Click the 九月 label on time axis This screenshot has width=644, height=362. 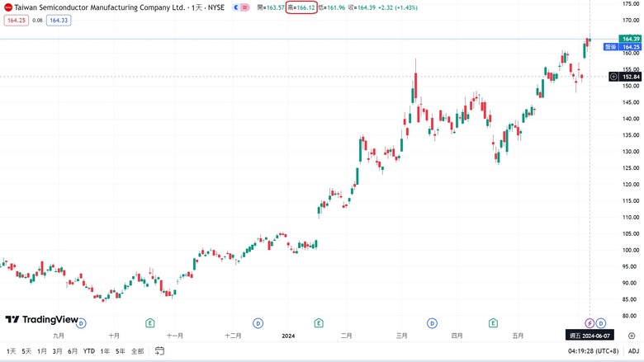59,336
